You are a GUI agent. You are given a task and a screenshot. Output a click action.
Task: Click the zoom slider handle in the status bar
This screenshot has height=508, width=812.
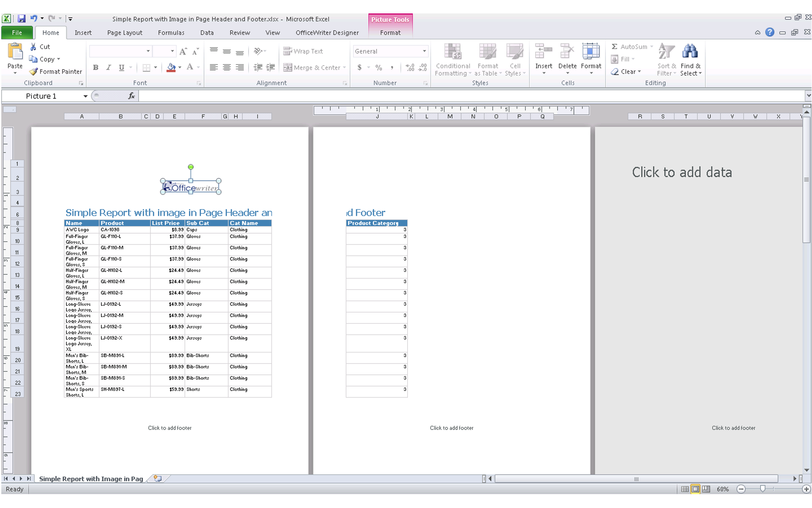coord(763,489)
